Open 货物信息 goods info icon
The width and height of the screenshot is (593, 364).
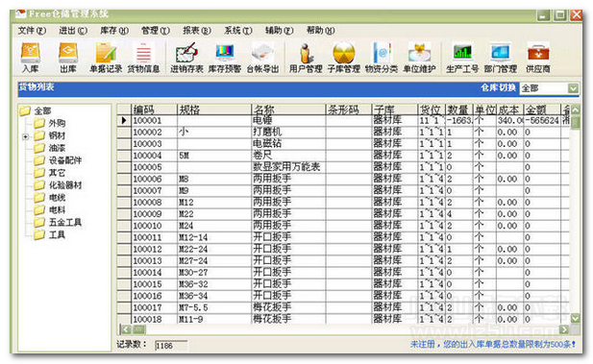point(143,58)
